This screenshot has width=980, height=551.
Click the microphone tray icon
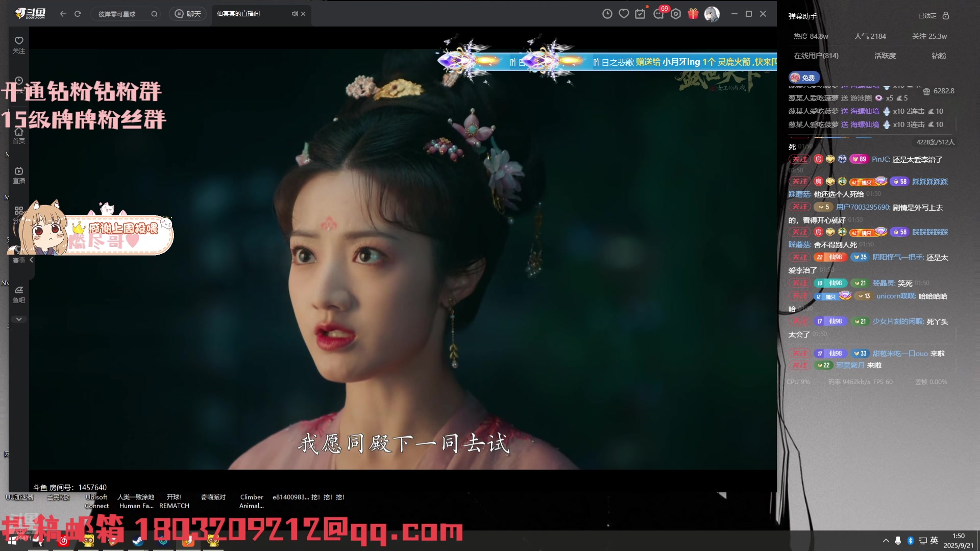[898, 541]
